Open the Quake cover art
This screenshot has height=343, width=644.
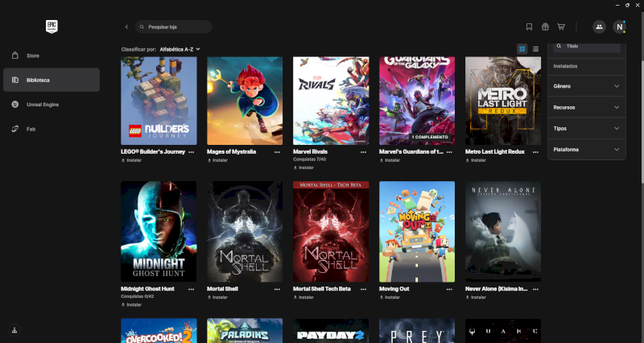[503, 331]
